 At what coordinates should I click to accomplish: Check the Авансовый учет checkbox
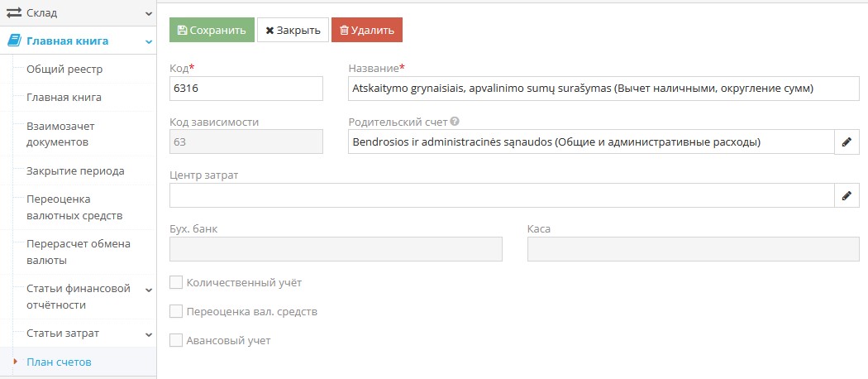click(x=175, y=340)
